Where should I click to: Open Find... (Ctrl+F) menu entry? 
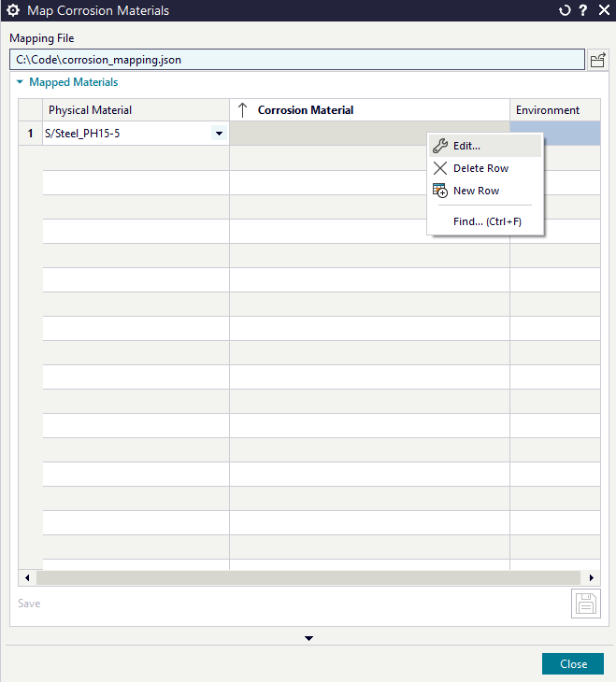click(x=486, y=221)
